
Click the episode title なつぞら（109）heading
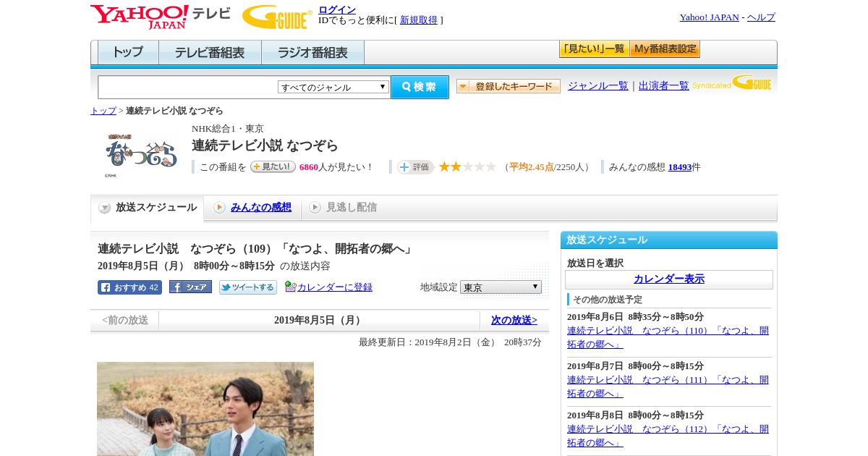click(257, 249)
